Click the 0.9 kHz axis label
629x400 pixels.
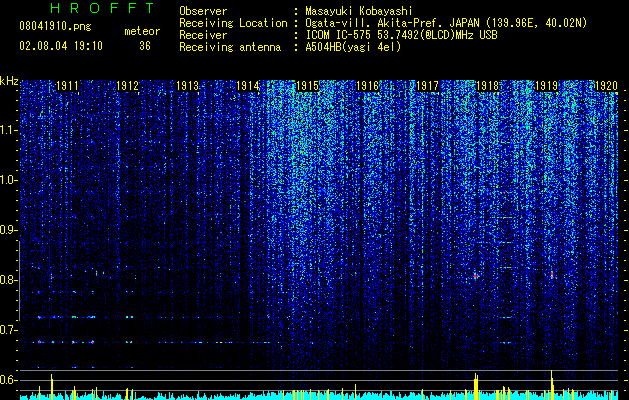click(x=9, y=230)
